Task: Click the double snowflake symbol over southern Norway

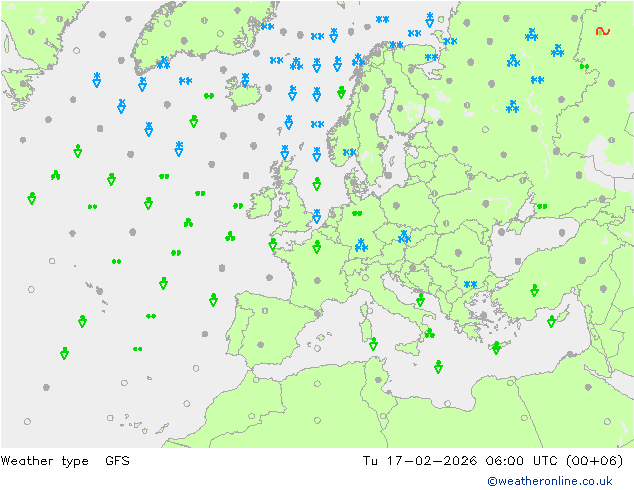Action: click(349, 152)
